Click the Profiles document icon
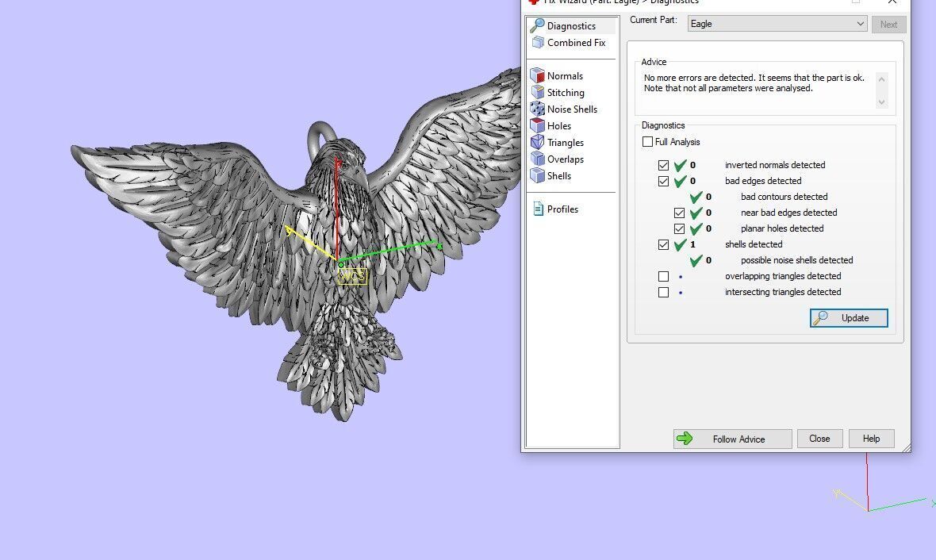 [538, 209]
